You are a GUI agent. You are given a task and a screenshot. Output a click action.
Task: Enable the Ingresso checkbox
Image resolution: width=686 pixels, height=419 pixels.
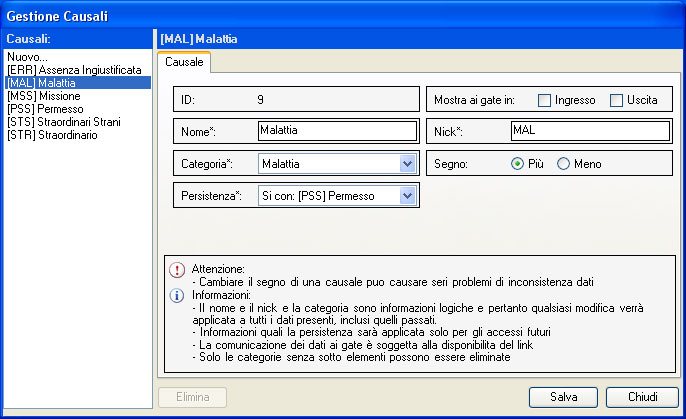pyautogui.click(x=545, y=100)
